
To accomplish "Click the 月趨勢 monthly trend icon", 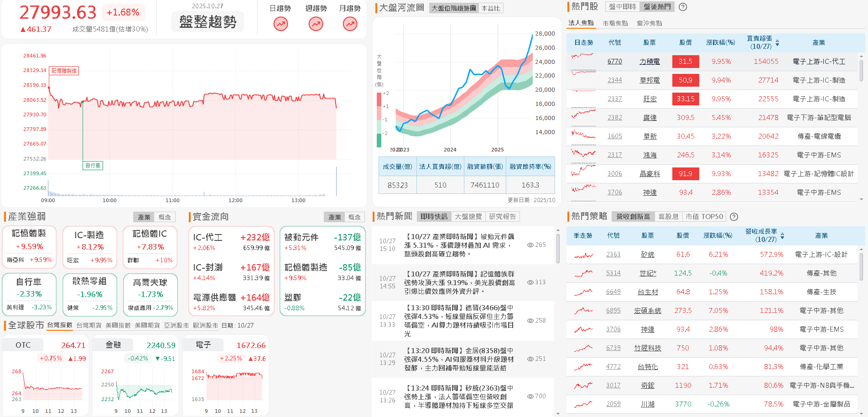I will pos(349,24).
